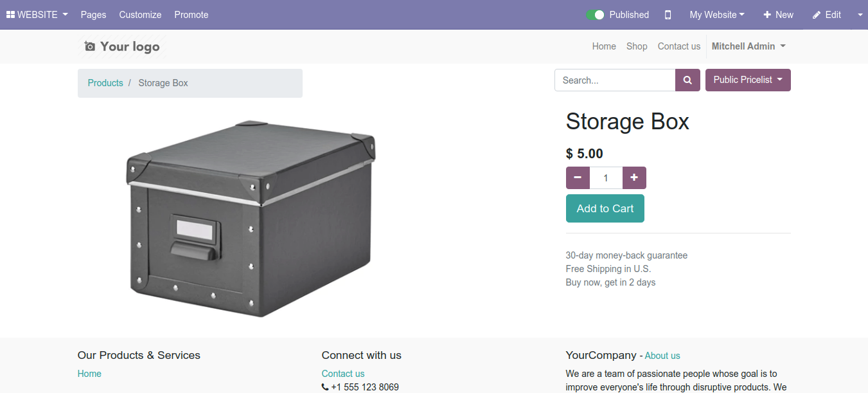This screenshot has width=868, height=393.
Task: Click the mobile preview phone icon
Action: coord(668,15)
